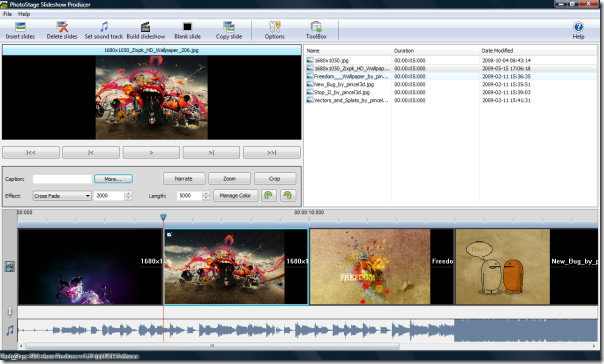Image resolution: width=604 pixels, height=364 pixels.
Task: Click the narration microphone track icon
Action: [10, 311]
